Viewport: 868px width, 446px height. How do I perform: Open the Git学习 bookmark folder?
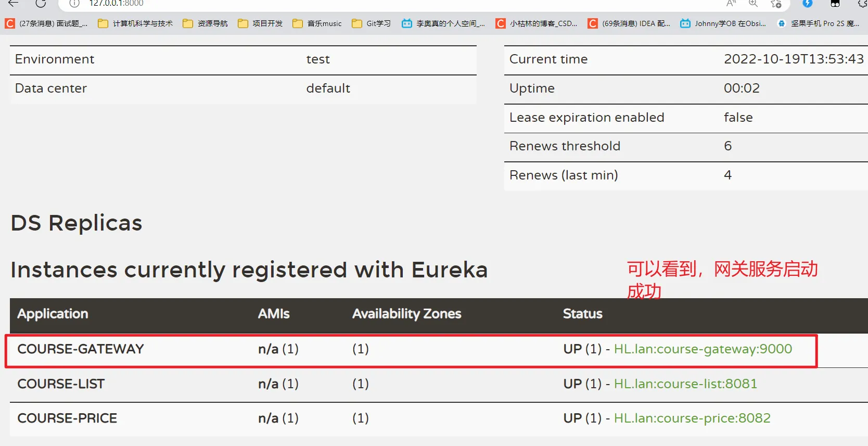pos(372,23)
